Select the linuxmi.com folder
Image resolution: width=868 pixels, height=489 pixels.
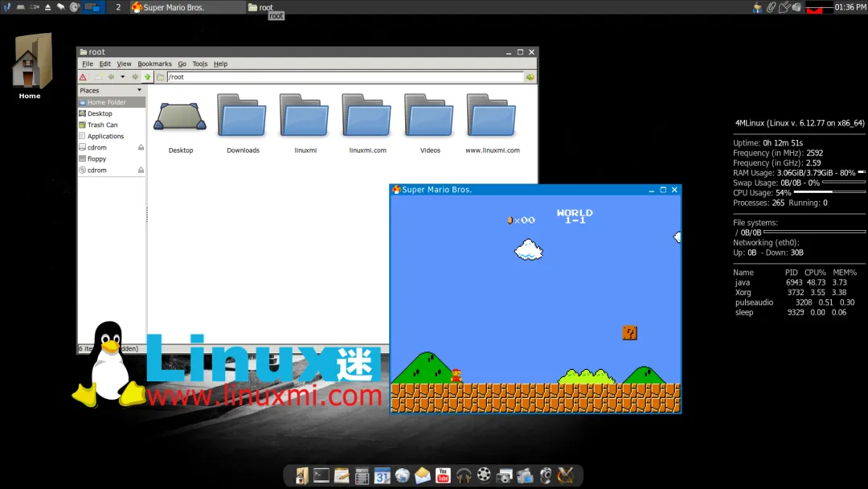[367, 125]
